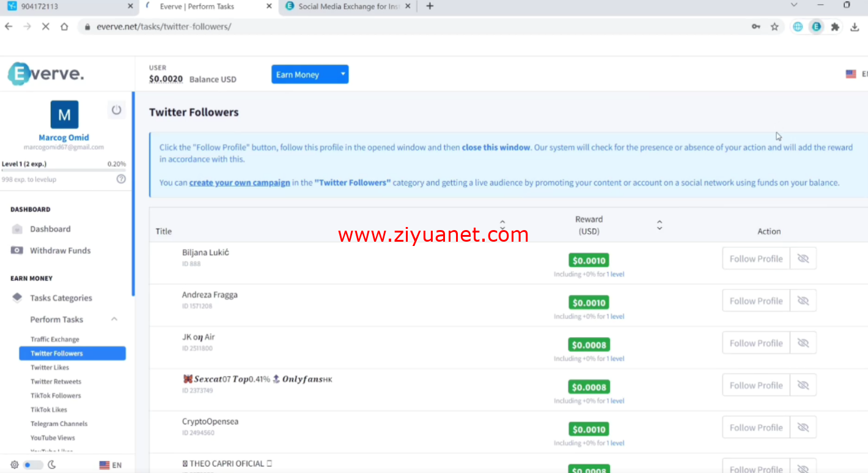Select Traffic Exchange in sidebar
Screen dimensions: 868x473
click(55, 339)
